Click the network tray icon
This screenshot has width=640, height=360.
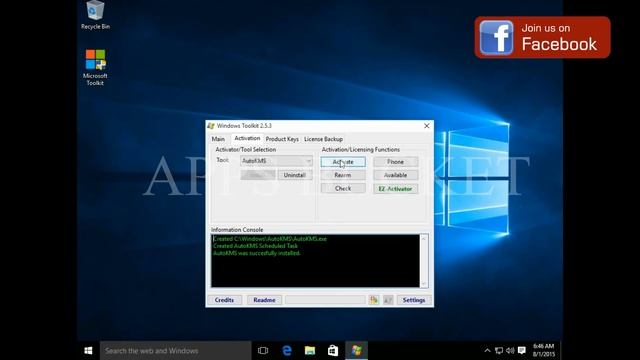click(499, 351)
